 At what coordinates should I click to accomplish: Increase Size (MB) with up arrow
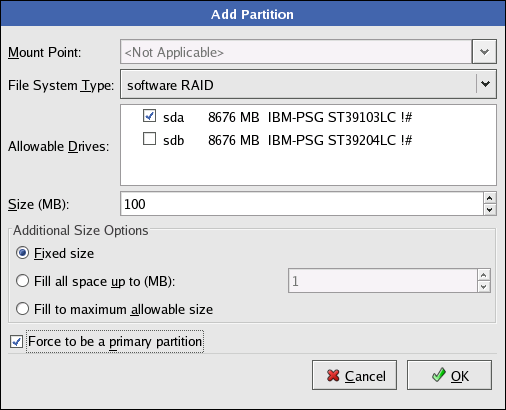(489, 198)
